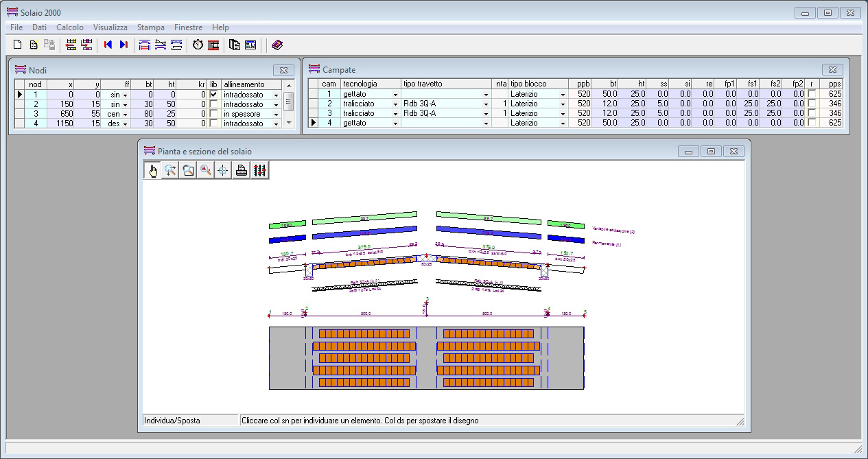Expand tecnologia dropdown for campata 1
868x459 pixels.
(395, 95)
